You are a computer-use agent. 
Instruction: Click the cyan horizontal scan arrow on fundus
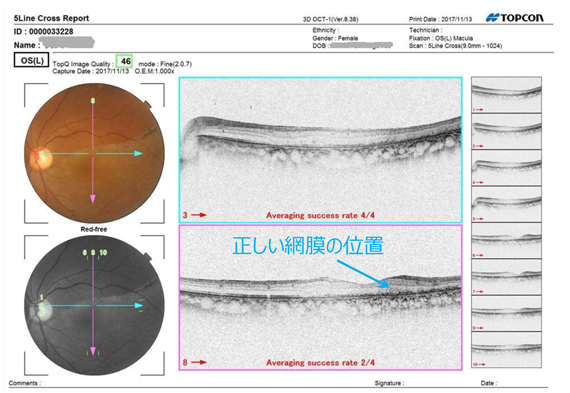(x=93, y=153)
